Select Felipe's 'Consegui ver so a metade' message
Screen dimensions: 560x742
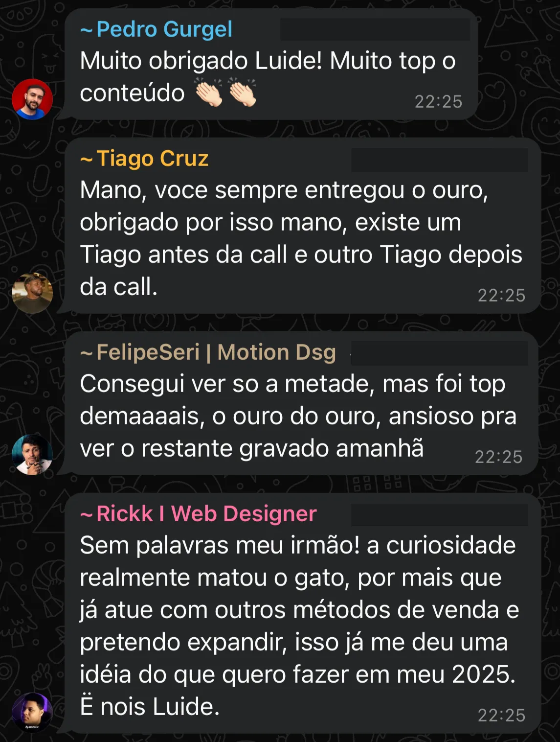[301, 403]
